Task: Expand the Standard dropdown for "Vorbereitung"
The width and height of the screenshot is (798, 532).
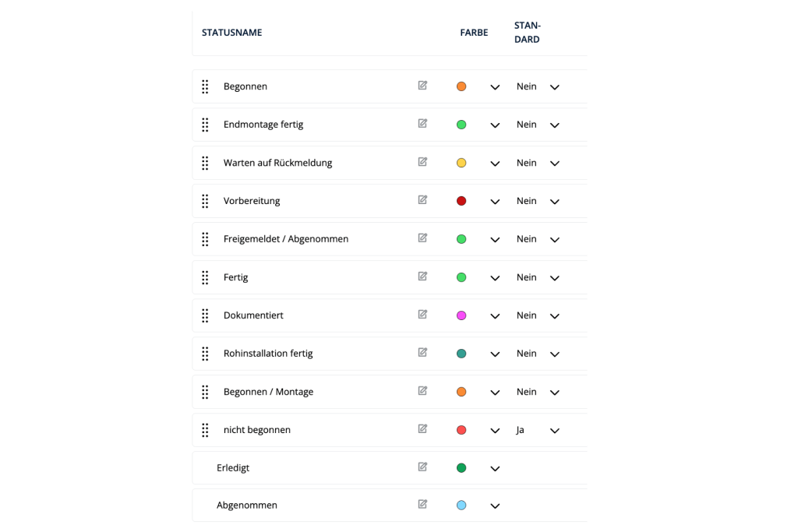Action: click(554, 201)
